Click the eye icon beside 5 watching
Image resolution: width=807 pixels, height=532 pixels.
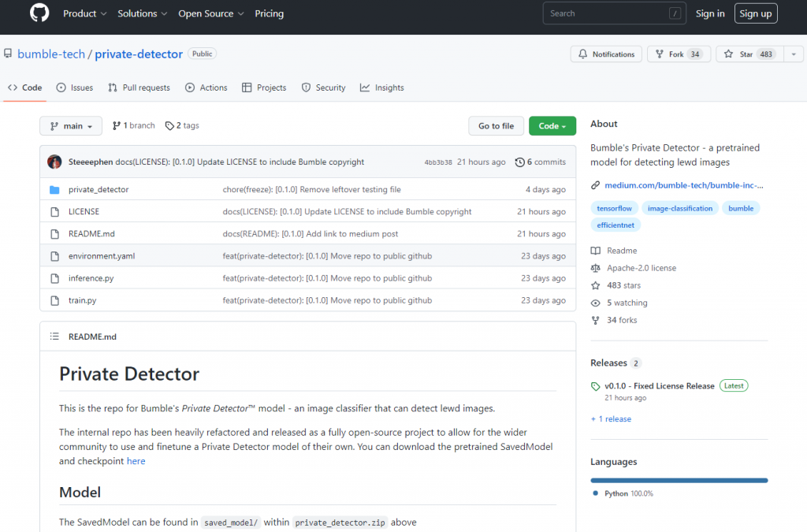tap(596, 303)
